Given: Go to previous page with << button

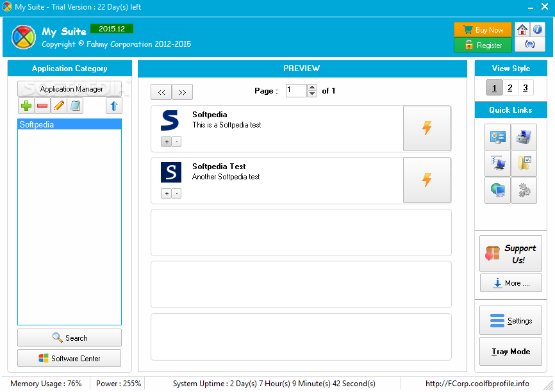Looking at the screenshot, I should tap(162, 92).
